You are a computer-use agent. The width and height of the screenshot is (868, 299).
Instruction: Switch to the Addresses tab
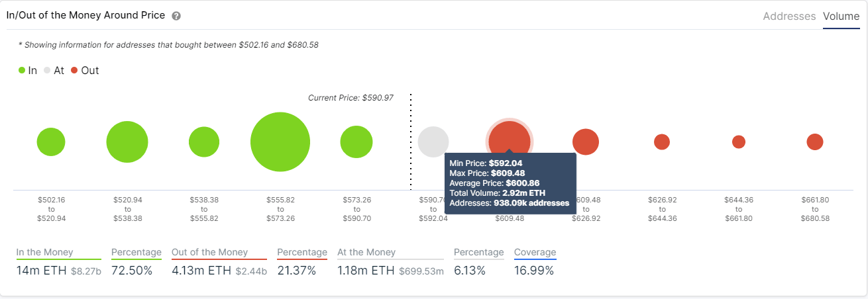click(789, 16)
